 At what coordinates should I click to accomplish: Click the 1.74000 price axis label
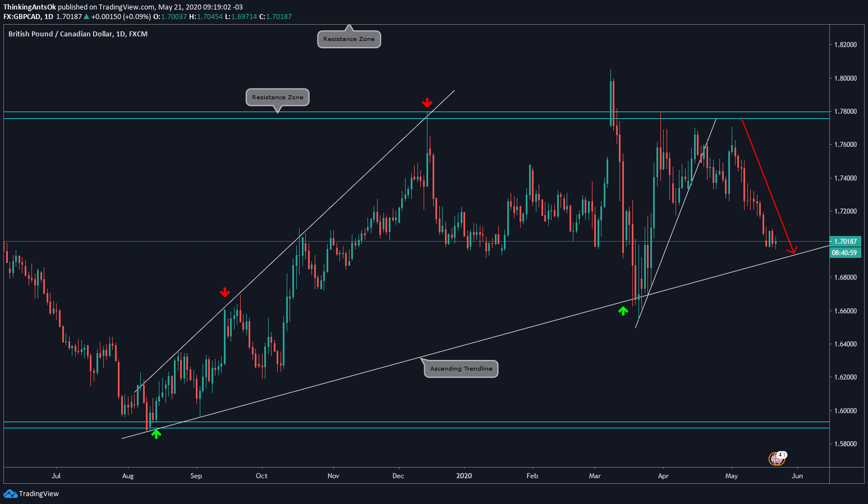click(x=846, y=178)
